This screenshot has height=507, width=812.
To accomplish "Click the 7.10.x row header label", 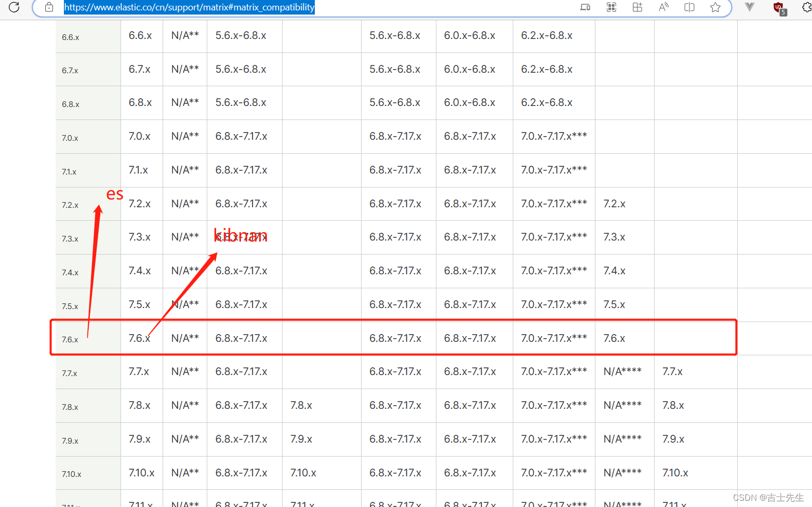I will point(72,474).
